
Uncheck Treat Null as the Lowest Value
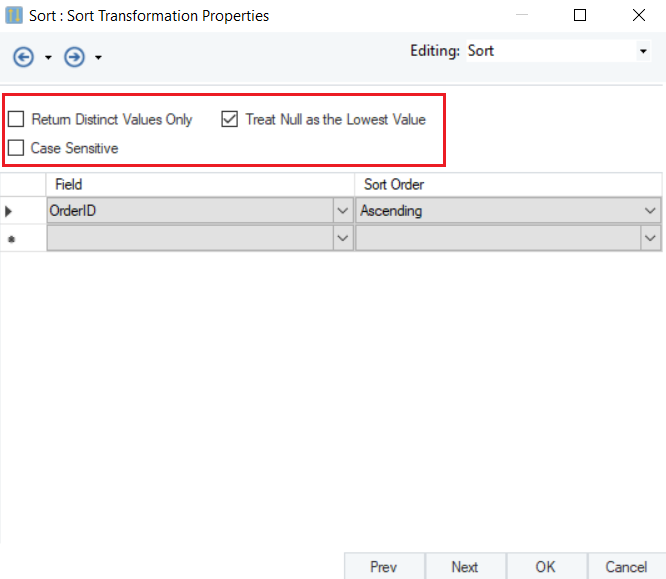click(229, 120)
